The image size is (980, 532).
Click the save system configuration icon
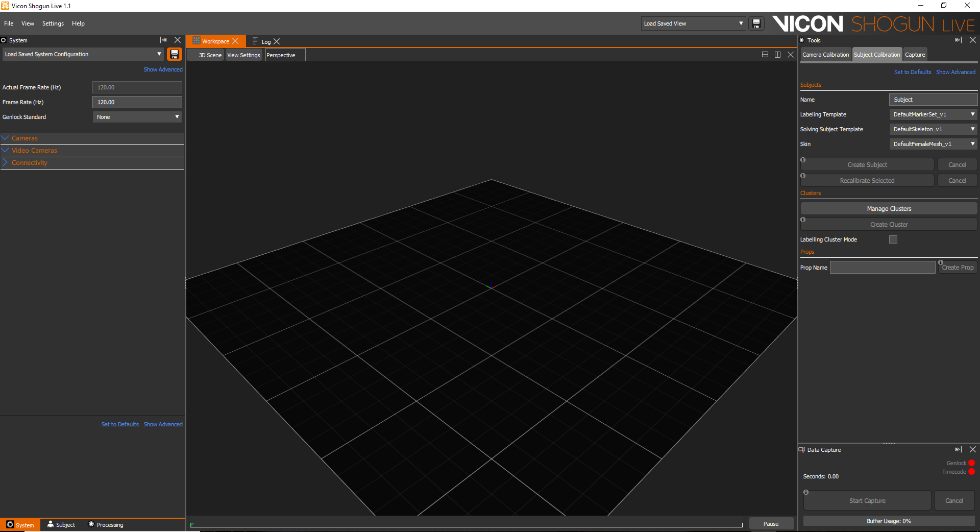tap(174, 54)
